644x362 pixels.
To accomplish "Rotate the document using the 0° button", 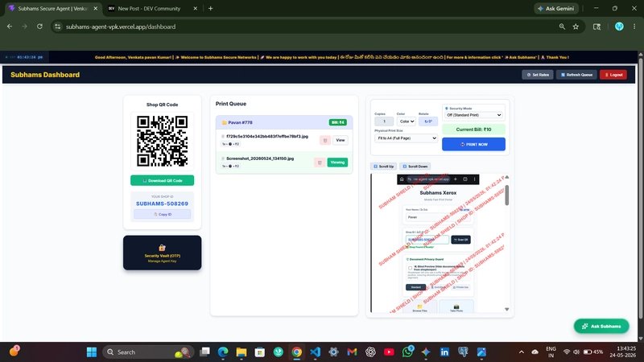I will (x=428, y=121).
